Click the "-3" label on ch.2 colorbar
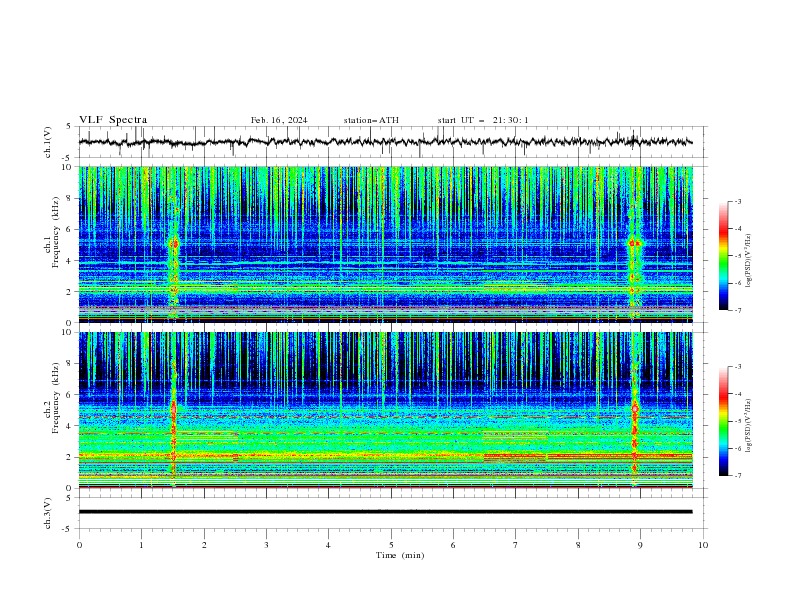 pyautogui.click(x=738, y=367)
